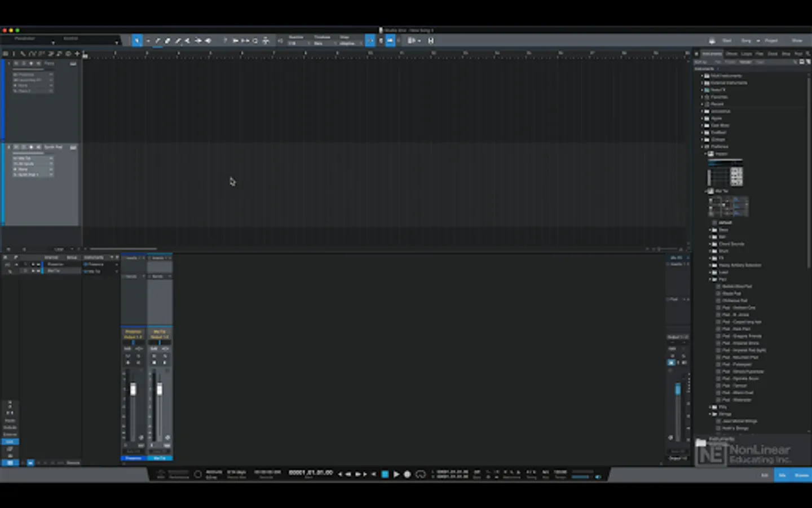This screenshot has height=508, width=812.
Task: Select the Bend tool
Action: click(198, 41)
